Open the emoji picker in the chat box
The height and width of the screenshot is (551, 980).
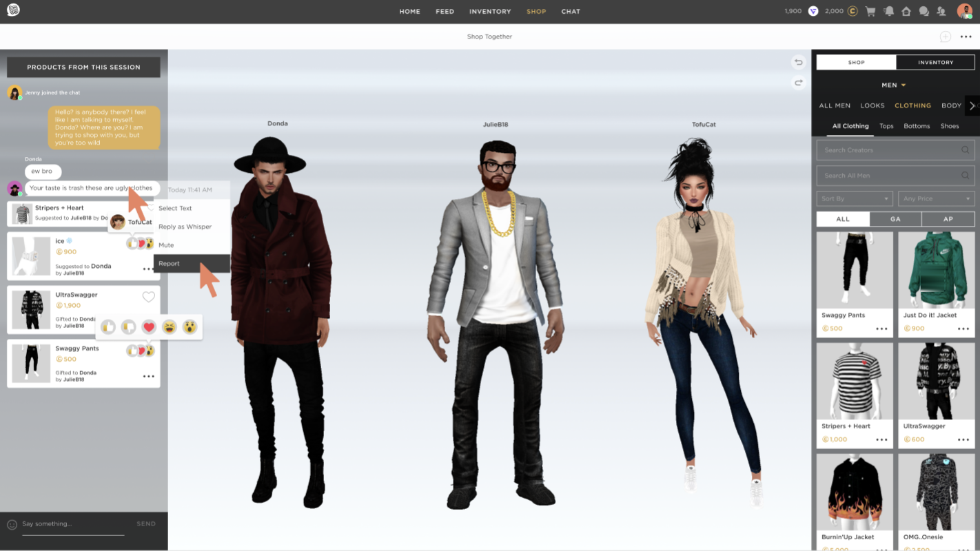[12, 524]
